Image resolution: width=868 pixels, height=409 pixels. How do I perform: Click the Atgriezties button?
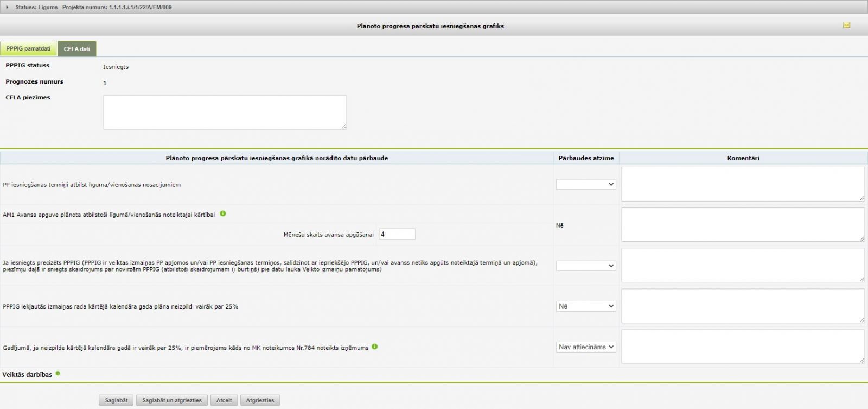(x=260, y=400)
